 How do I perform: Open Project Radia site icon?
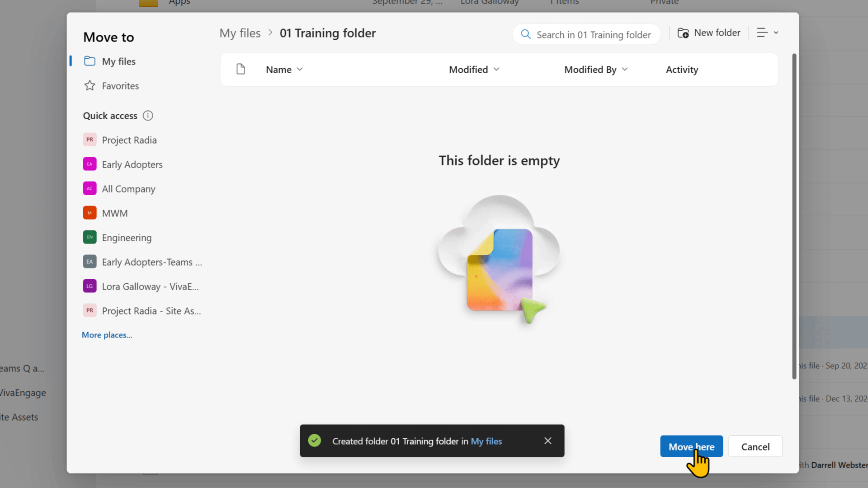point(90,140)
